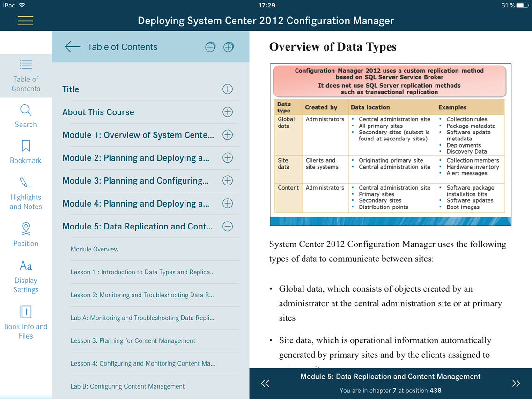Expand the About This Course section
532x399 pixels.
pyautogui.click(x=228, y=112)
